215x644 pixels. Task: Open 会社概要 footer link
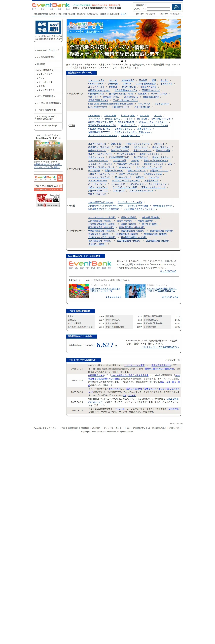pos(85,428)
